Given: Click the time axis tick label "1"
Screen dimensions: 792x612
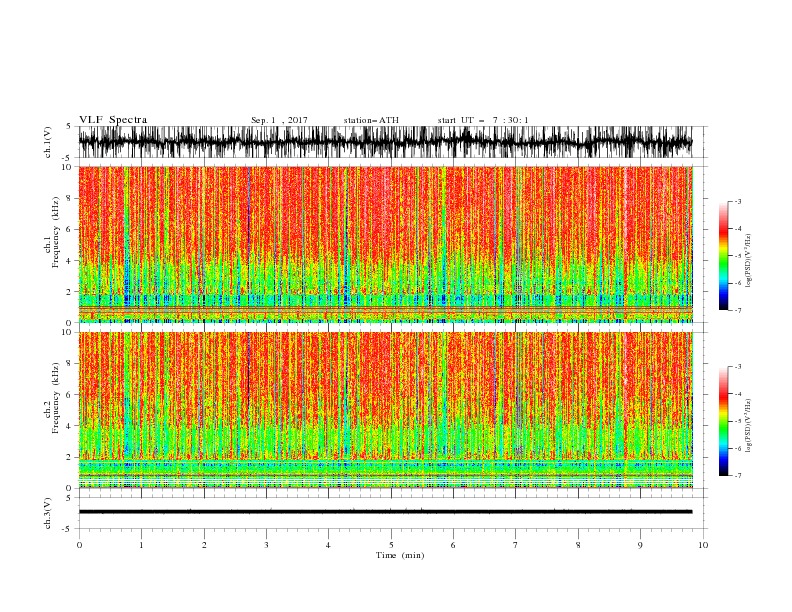Looking at the screenshot, I should tap(141, 545).
